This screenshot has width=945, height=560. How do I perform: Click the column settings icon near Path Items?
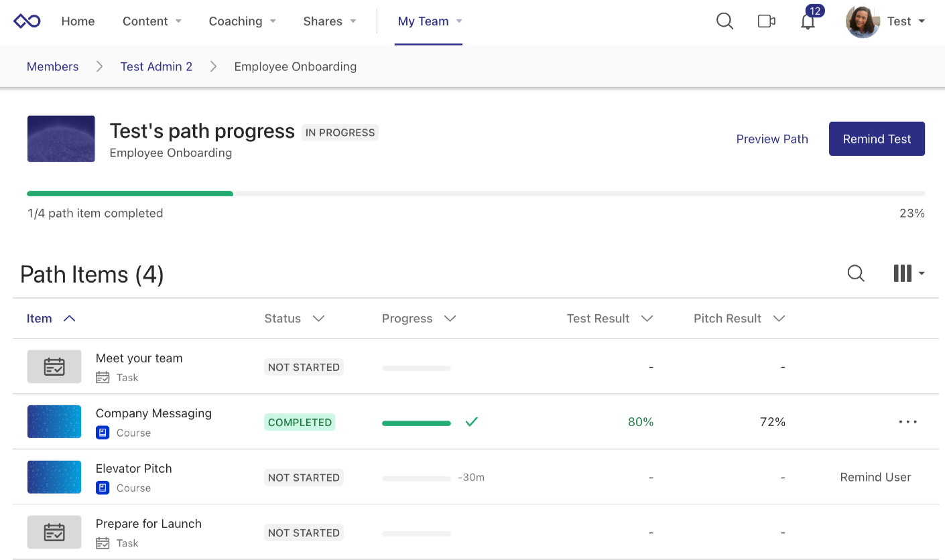(x=903, y=273)
